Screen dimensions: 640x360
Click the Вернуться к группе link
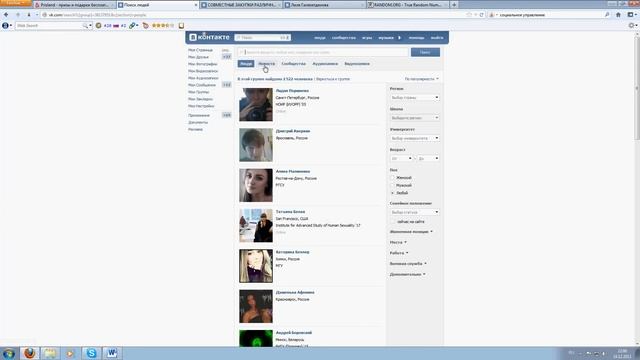tap(333, 79)
